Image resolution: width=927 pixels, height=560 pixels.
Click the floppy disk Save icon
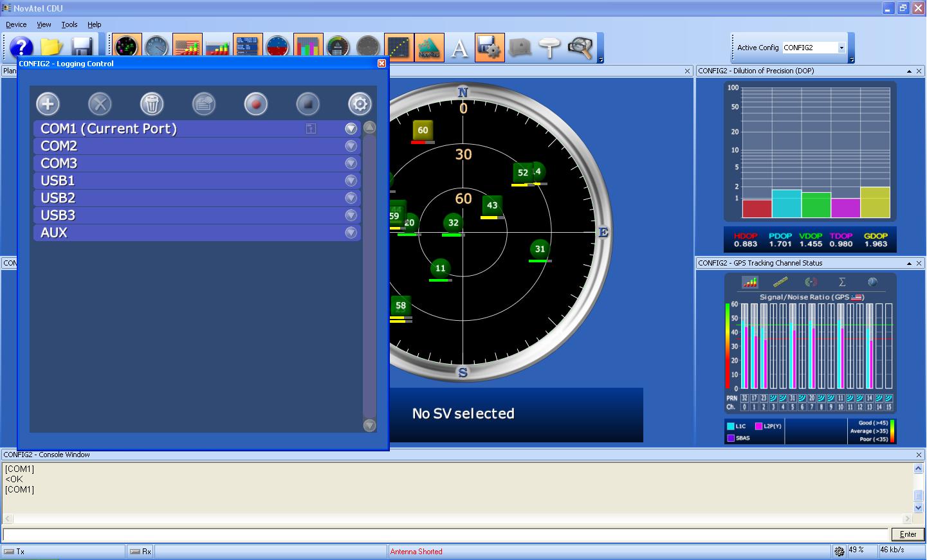click(x=82, y=48)
